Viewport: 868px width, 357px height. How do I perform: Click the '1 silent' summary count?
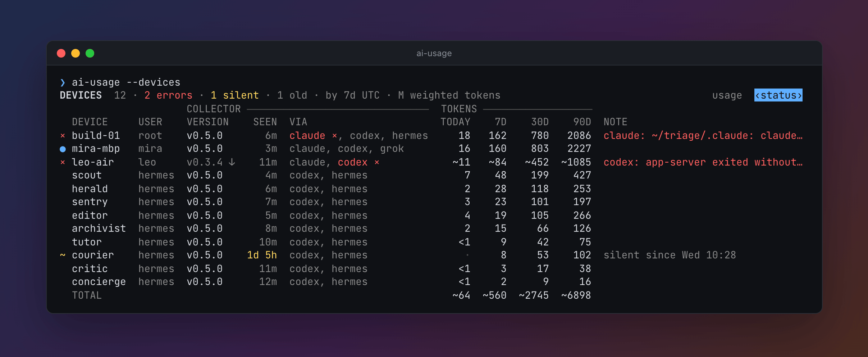click(x=235, y=95)
